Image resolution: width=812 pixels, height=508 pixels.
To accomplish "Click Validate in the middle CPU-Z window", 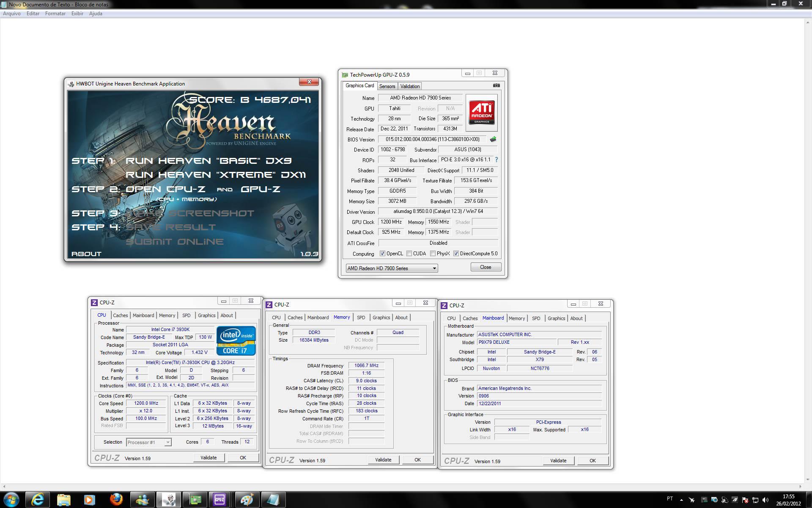I will pyautogui.click(x=383, y=460).
